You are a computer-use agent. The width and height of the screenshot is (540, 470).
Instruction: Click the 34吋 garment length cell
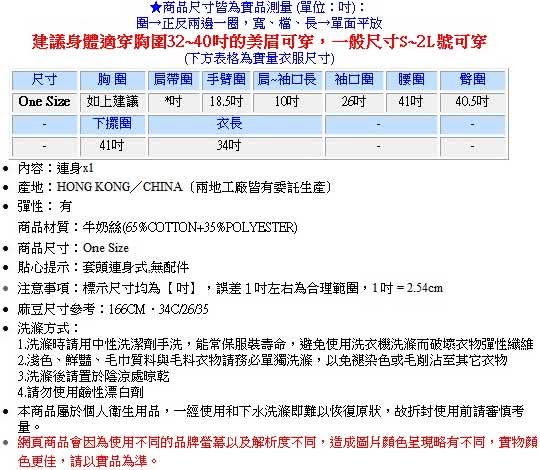coord(235,146)
